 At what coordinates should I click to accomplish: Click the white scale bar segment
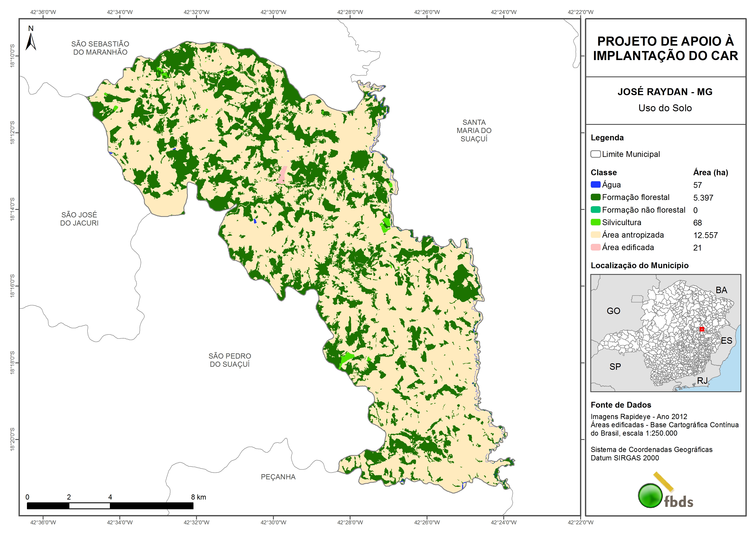click(89, 506)
